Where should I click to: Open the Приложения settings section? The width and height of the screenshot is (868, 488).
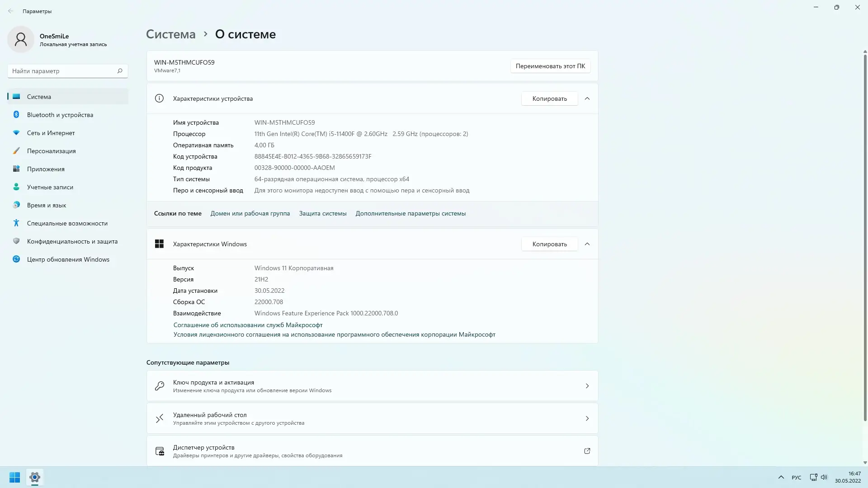(45, 169)
